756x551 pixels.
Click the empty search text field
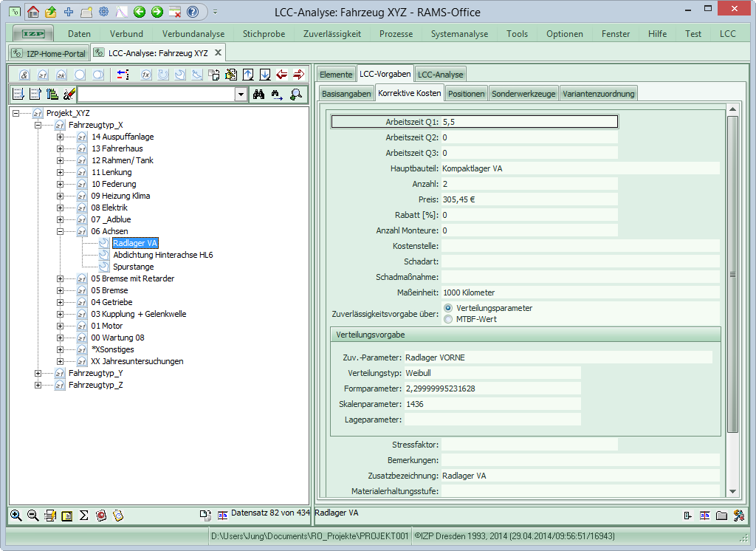(x=157, y=95)
